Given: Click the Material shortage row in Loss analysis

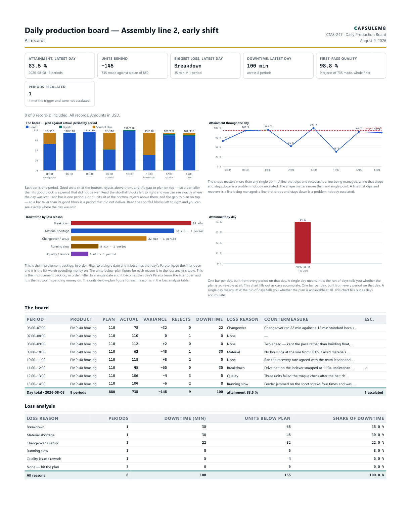Looking at the screenshot, I should 205,435.
